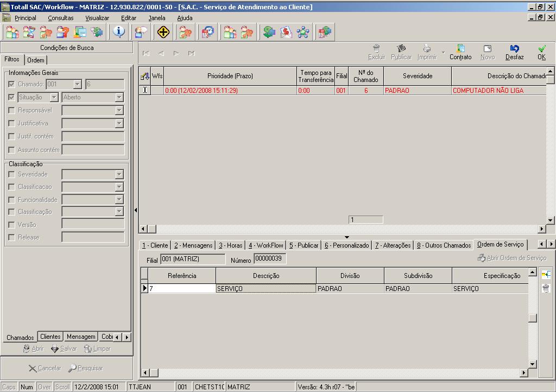
Task: Click the person with speech bubble icon
Action: point(141,32)
